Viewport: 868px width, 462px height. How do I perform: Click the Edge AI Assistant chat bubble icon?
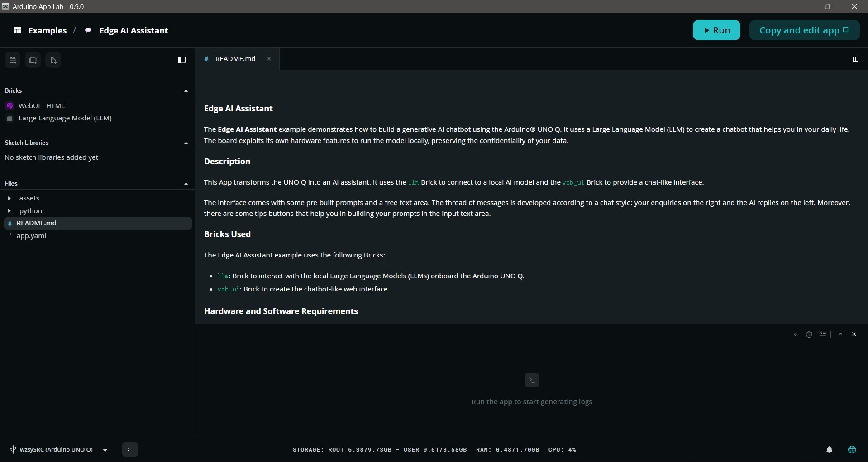click(x=88, y=30)
